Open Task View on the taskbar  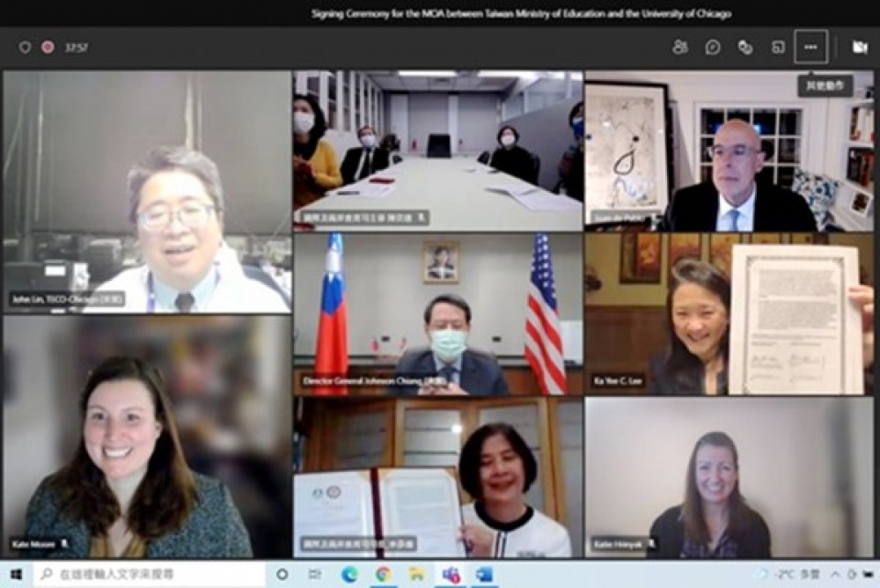pos(315,574)
